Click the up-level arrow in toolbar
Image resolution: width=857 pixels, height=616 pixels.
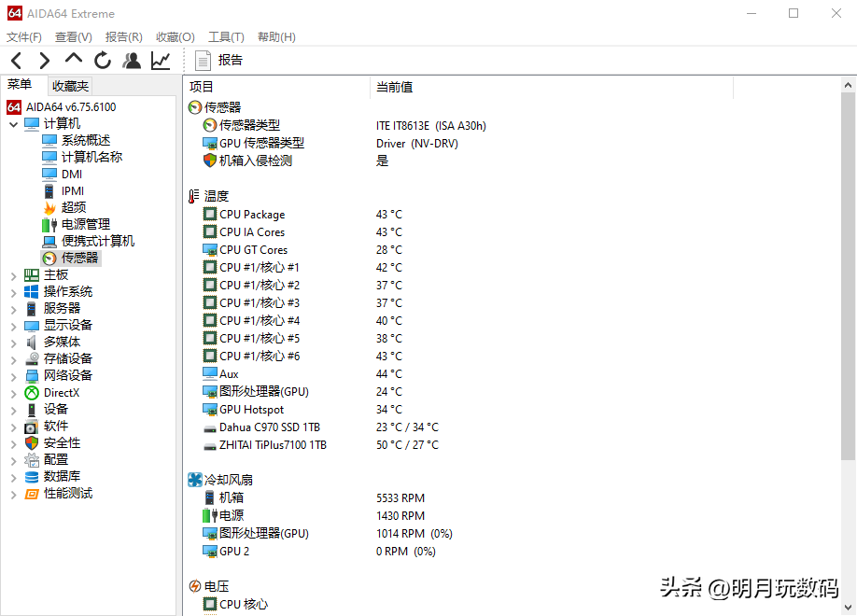[x=74, y=59]
